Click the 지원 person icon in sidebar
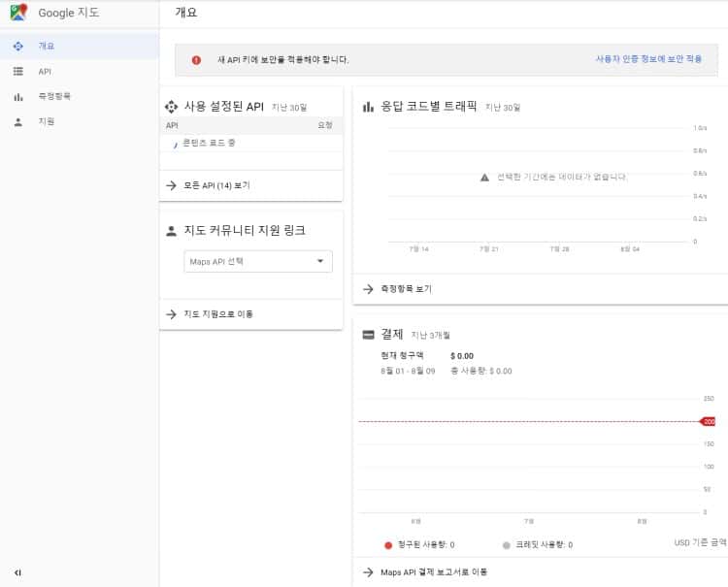The height and width of the screenshot is (587, 728). 18,121
